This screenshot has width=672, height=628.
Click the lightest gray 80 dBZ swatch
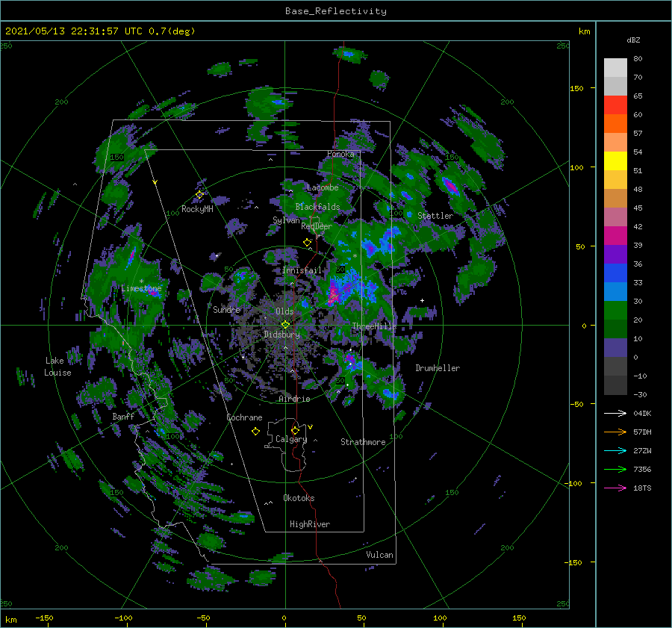[x=615, y=67]
